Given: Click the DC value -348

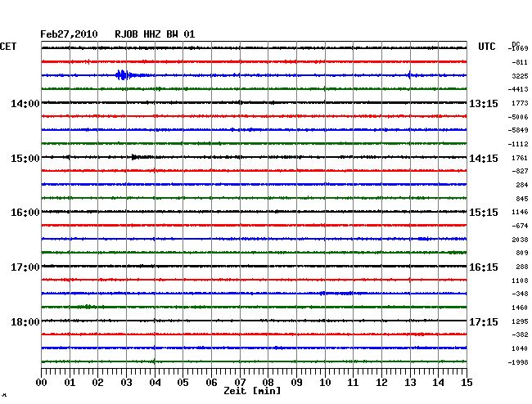Looking at the screenshot, I should click(520, 294).
